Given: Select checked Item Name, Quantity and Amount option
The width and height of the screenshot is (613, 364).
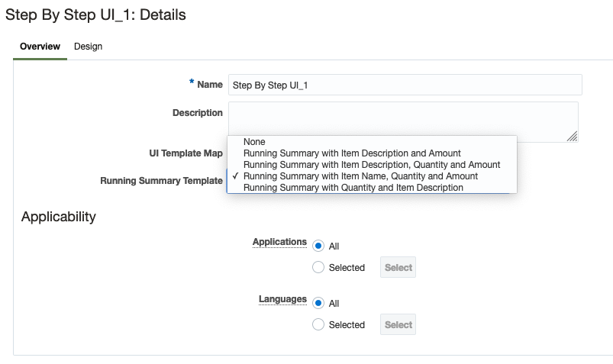Looking at the screenshot, I should (x=360, y=176).
